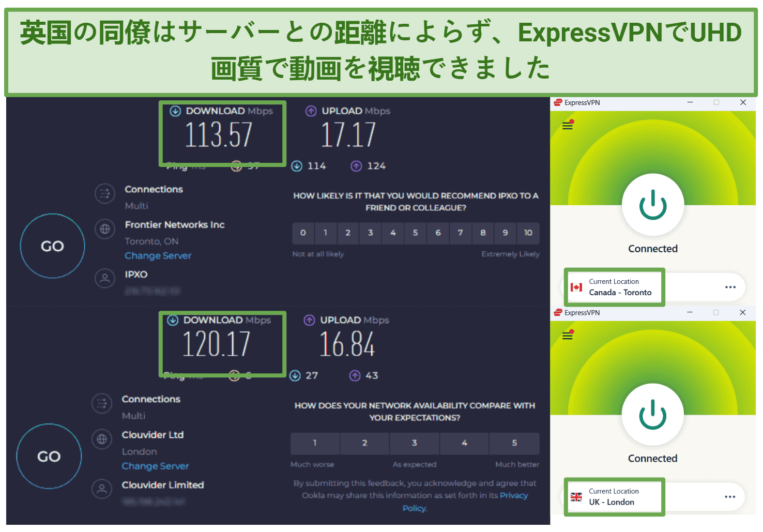Open the Privacy Policy link
This screenshot has width=763, height=532.
pyautogui.click(x=514, y=496)
